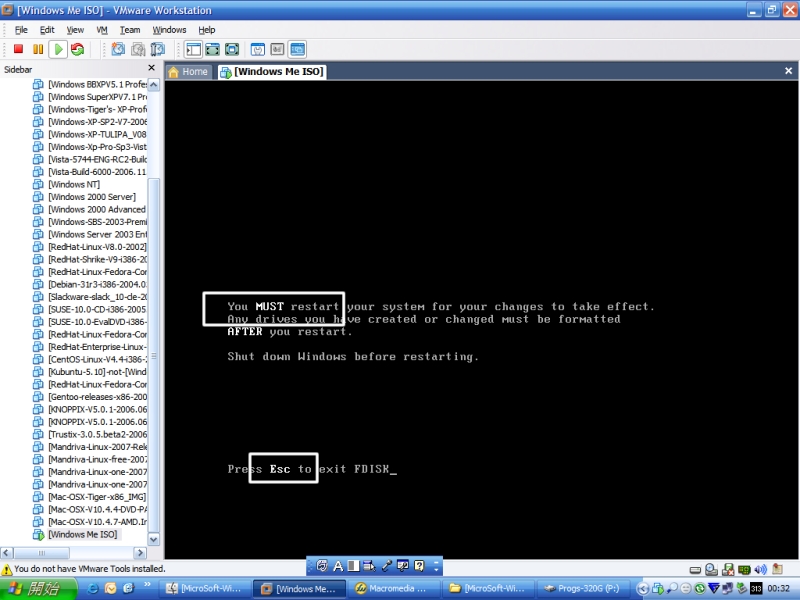Image resolution: width=800 pixels, height=600 pixels.
Task: Click the CD-ROM device status icon
Action: pyautogui.click(x=712, y=569)
